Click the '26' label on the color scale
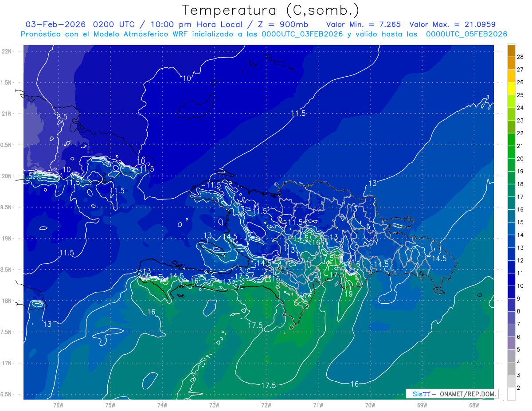The height and width of the screenshot is (411, 532). pos(520,82)
